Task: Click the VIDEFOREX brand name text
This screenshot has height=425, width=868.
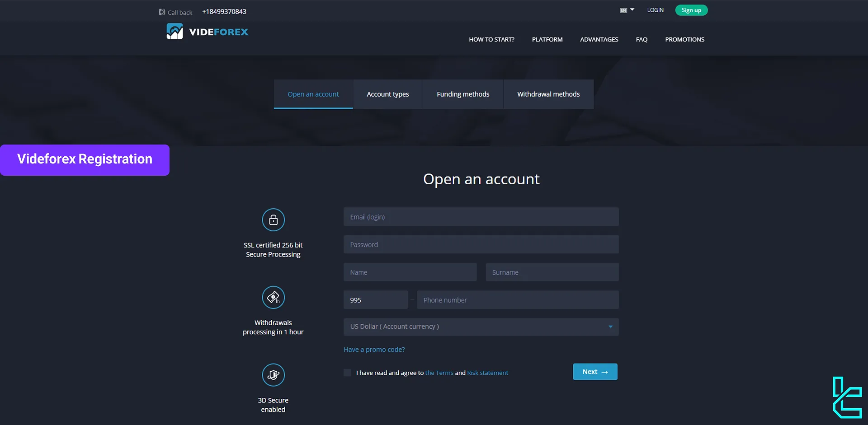Action: [219, 32]
